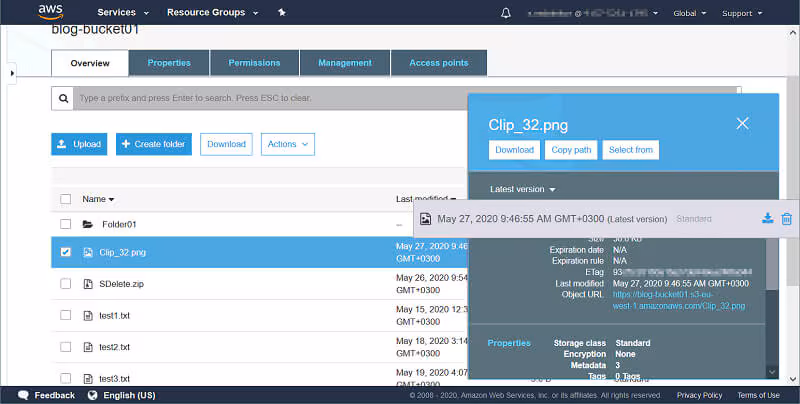The height and width of the screenshot is (404, 800).
Task: Uncheck the Clip_32.png checkbox
Action: (x=65, y=252)
